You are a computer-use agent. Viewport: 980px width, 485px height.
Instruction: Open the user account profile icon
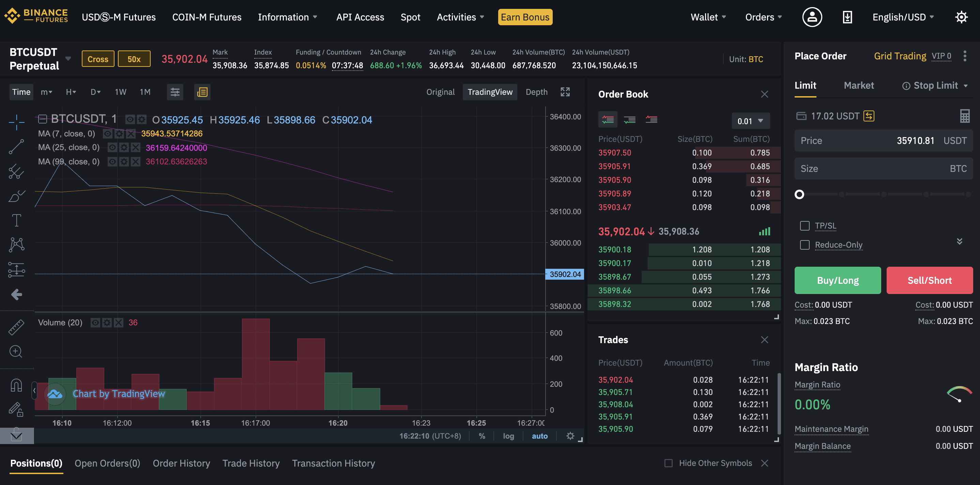pyautogui.click(x=812, y=17)
